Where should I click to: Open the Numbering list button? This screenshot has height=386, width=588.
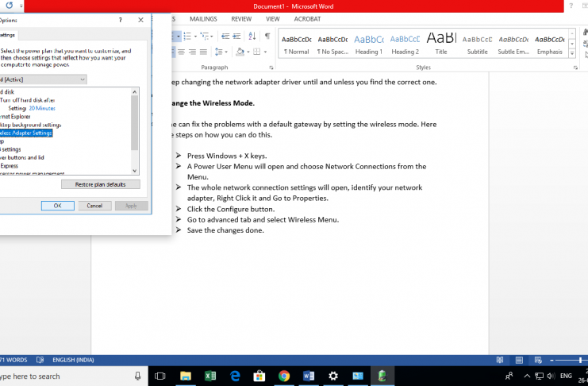point(187,36)
